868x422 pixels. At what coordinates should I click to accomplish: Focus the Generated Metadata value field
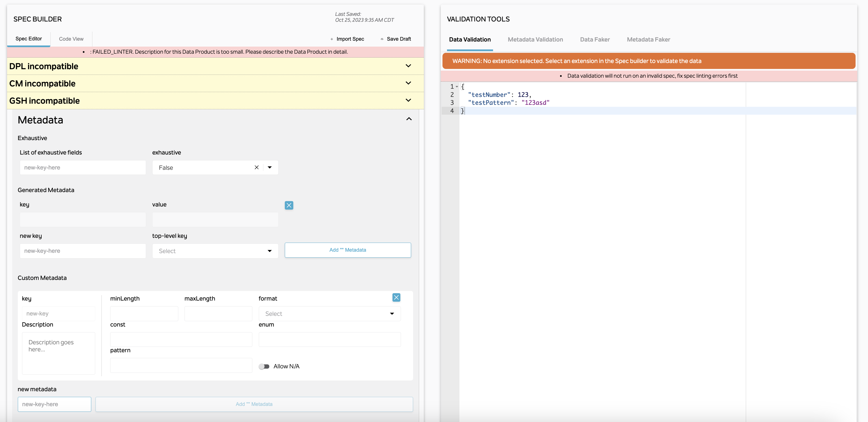click(215, 219)
